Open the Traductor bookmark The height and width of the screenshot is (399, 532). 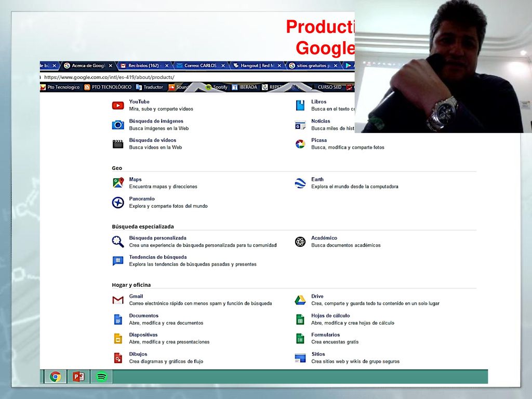(x=150, y=87)
